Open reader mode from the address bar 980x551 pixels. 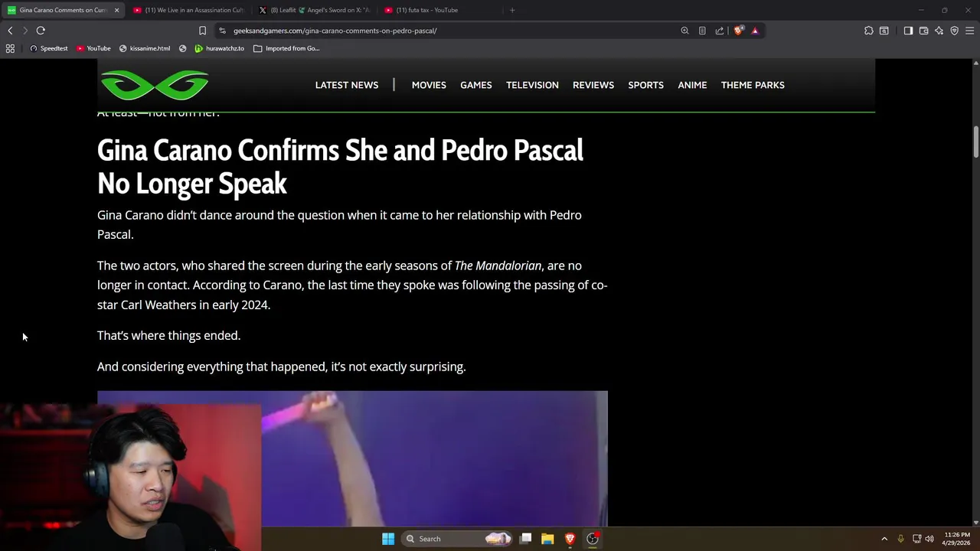click(x=702, y=31)
